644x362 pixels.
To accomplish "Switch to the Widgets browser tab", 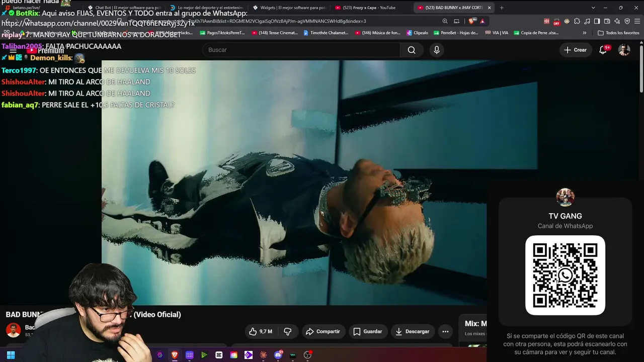I will (x=289, y=8).
